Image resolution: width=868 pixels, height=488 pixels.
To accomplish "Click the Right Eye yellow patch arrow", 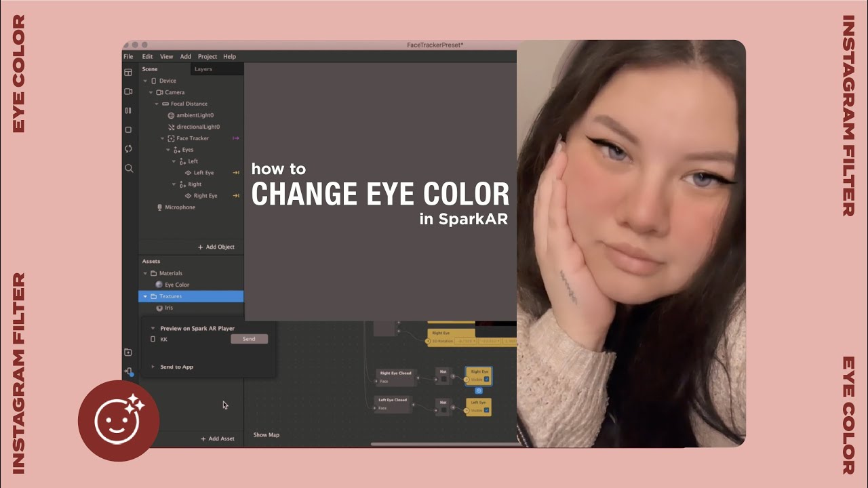I will click(236, 196).
